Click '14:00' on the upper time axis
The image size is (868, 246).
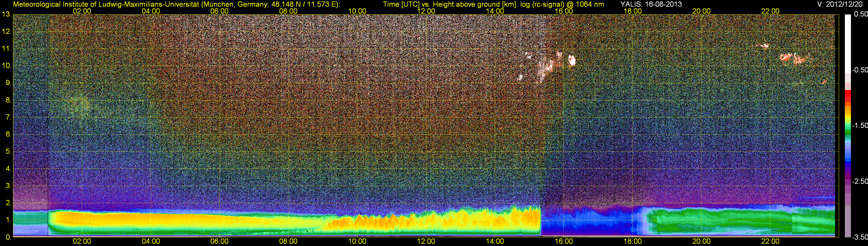point(495,11)
